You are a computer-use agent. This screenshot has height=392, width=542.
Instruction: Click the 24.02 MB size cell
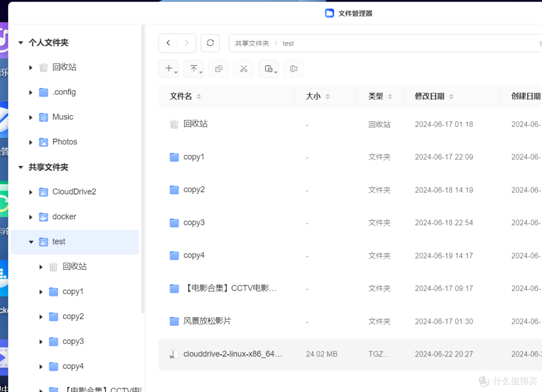pos(322,354)
